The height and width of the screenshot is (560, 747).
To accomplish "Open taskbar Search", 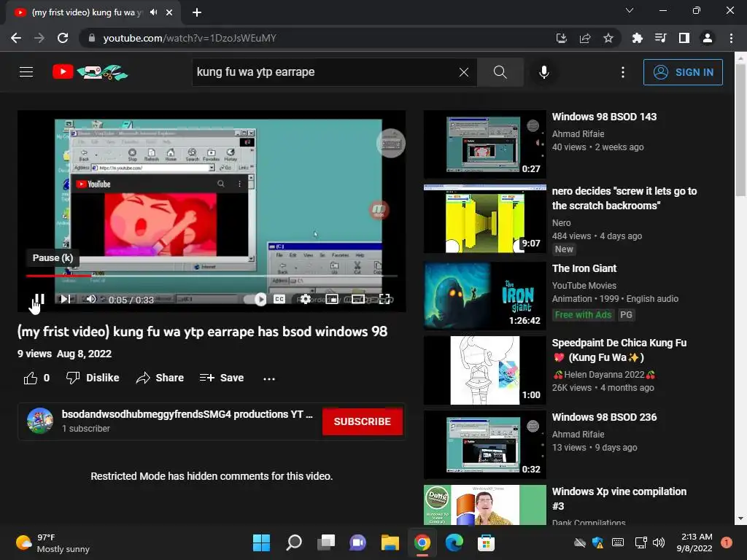I will click(294, 542).
